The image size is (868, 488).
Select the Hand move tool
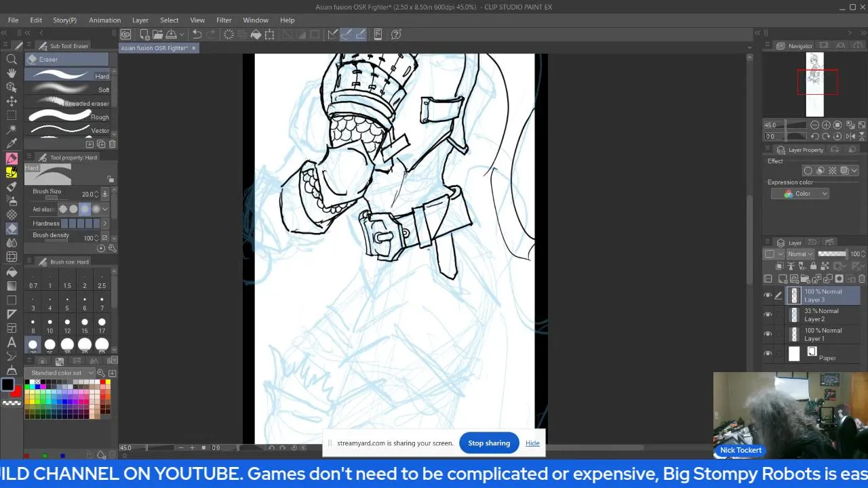click(12, 73)
